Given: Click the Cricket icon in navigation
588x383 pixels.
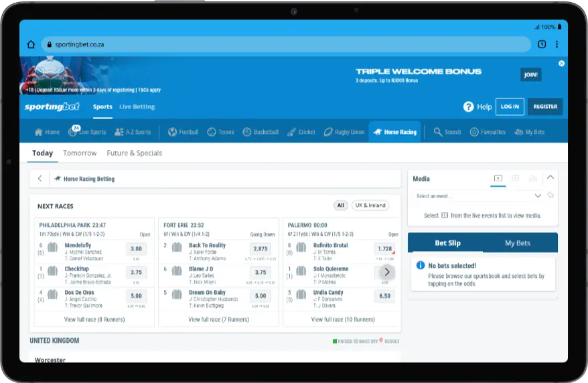Looking at the screenshot, I should (x=292, y=132).
